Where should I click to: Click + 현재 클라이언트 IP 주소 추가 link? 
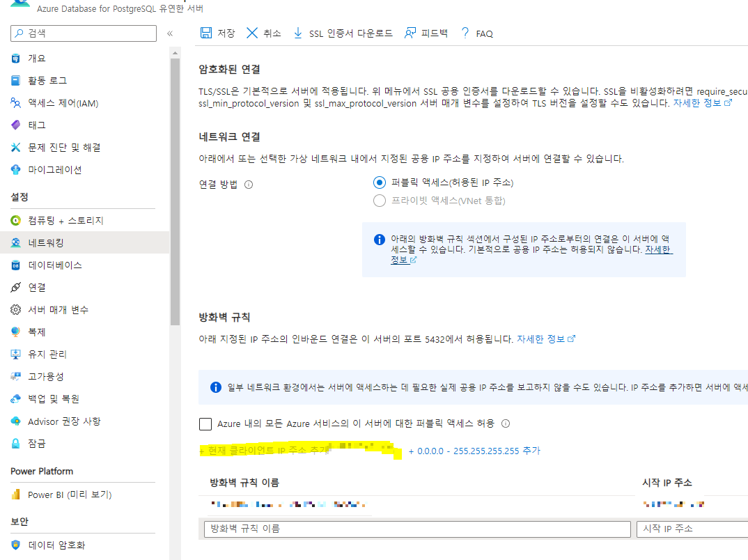click(x=265, y=450)
